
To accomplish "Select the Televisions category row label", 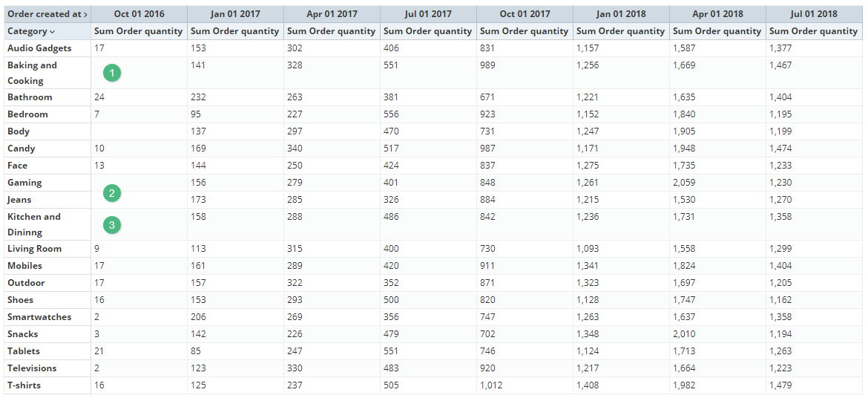I will click(32, 368).
